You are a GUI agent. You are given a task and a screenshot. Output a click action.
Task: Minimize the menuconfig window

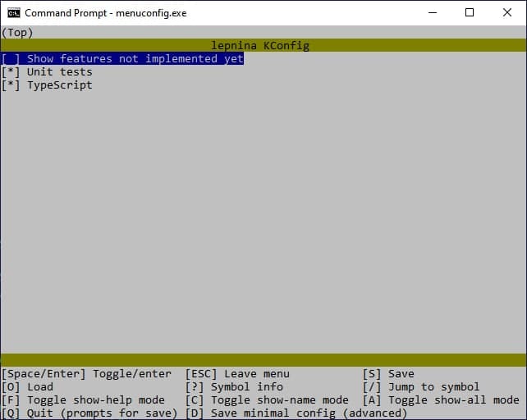click(433, 13)
